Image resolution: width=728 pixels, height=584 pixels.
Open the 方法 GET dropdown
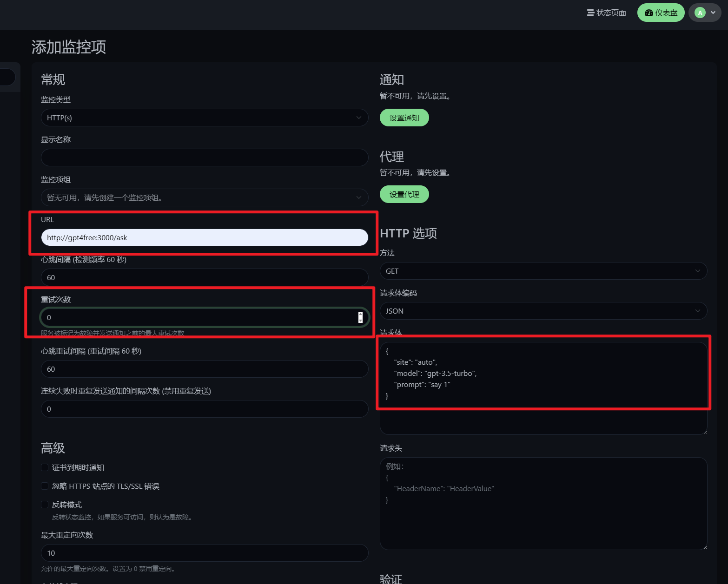543,271
